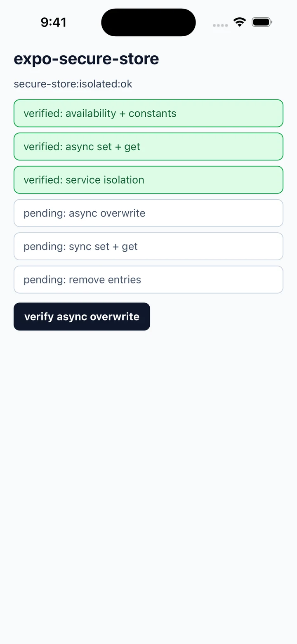
Task: Click the verify async overwrite button
Action: (x=82, y=316)
